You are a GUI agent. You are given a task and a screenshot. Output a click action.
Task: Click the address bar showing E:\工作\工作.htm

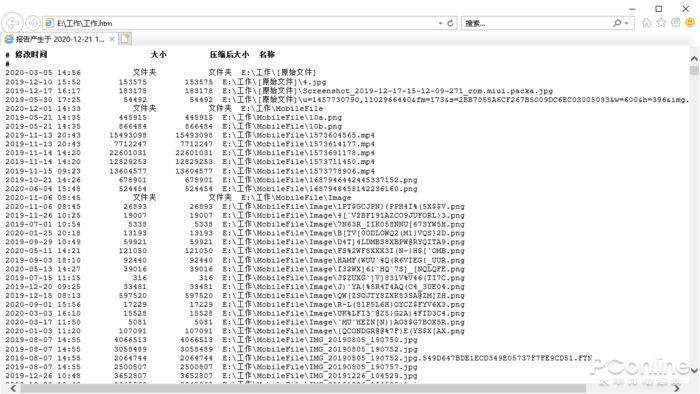pos(249,23)
